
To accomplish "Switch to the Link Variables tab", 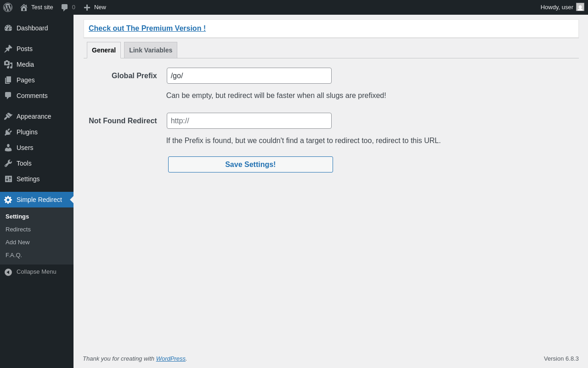I will coord(151,50).
